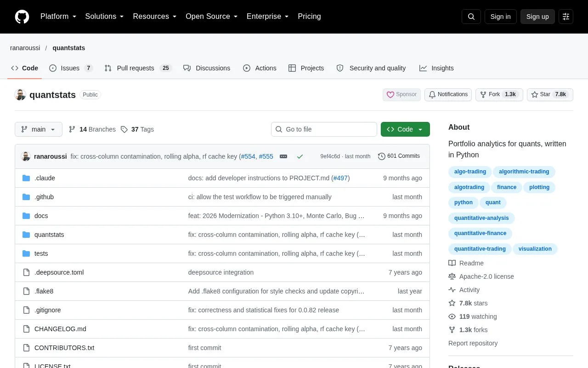
Task: Open the green Code dropdown button
Action: (x=405, y=129)
